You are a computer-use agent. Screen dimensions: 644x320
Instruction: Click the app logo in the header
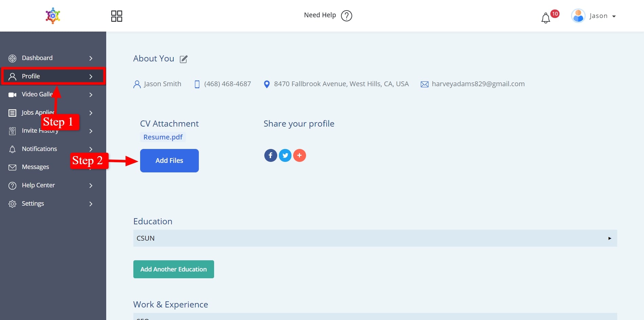pyautogui.click(x=53, y=16)
